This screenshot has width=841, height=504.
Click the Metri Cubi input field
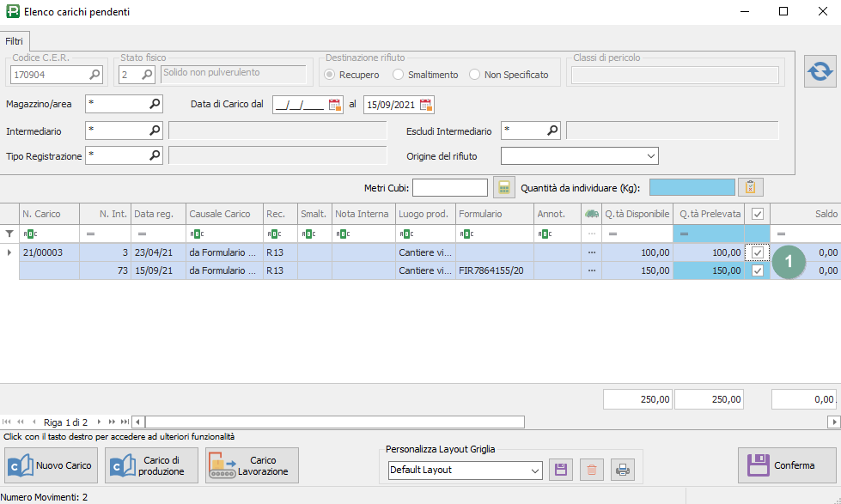(x=450, y=187)
